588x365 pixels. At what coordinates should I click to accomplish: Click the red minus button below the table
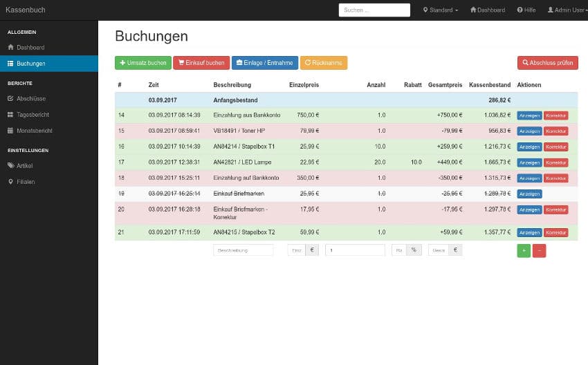(x=539, y=250)
